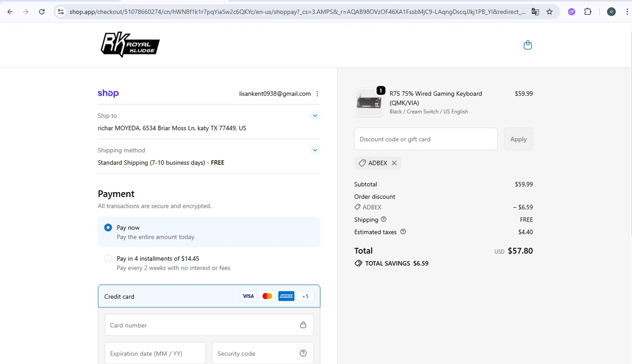Click email lisankent0938@gmail.com
Image resolution: width=632 pixels, height=364 pixels.
[x=275, y=94]
